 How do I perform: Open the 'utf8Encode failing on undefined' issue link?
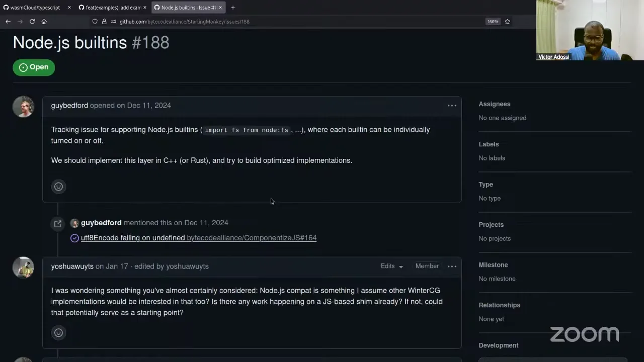coord(133,238)
